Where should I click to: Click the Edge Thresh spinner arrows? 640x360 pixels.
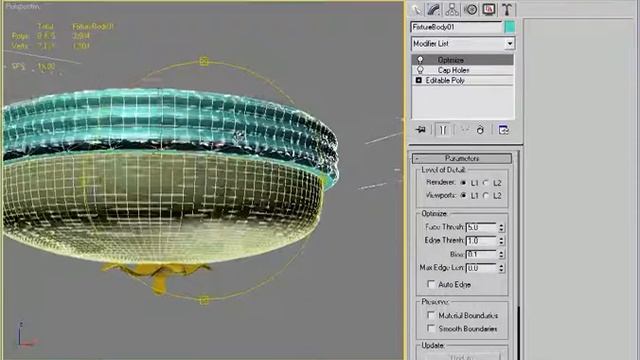(x=501, y=241)
